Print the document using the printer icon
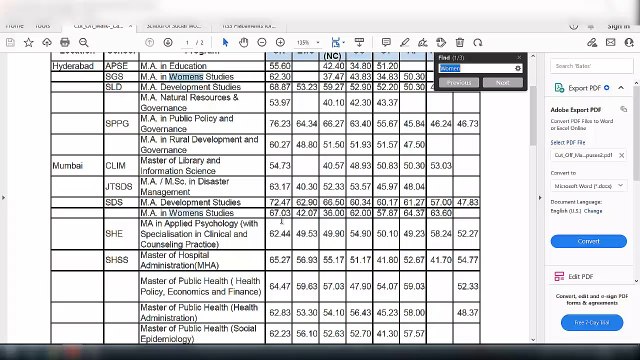Viewport: 640px width, 360px height. pos(65,42)
